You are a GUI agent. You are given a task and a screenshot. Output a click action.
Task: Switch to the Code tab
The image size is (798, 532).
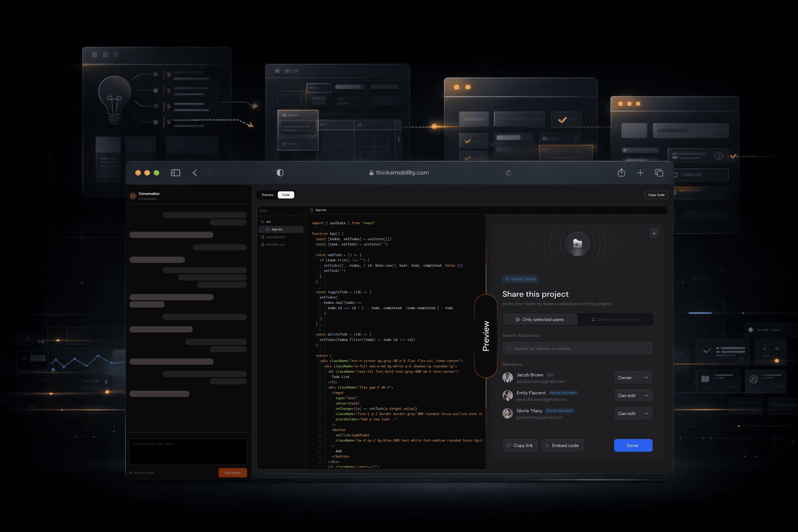286,195
